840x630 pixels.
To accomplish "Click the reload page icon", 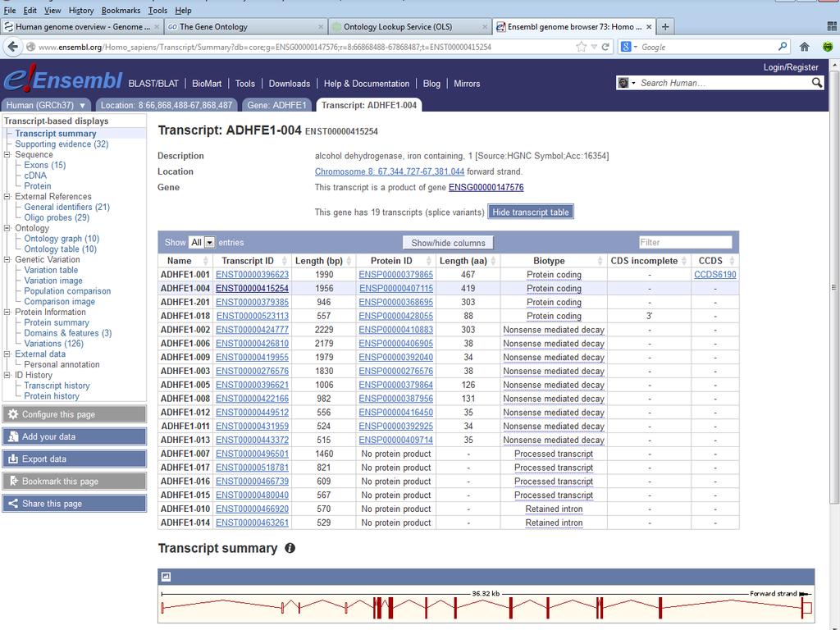I will point(605,47).
